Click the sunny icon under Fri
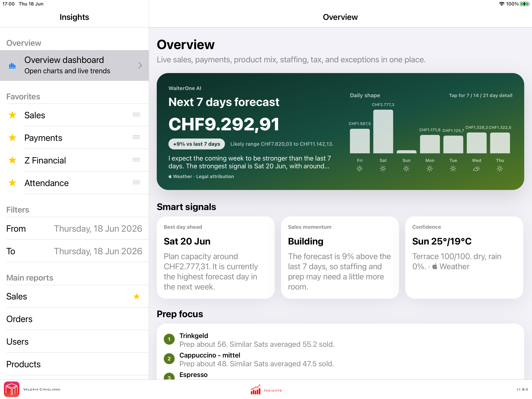The width and height of the screenshot is (532, 399). (359, 169)
